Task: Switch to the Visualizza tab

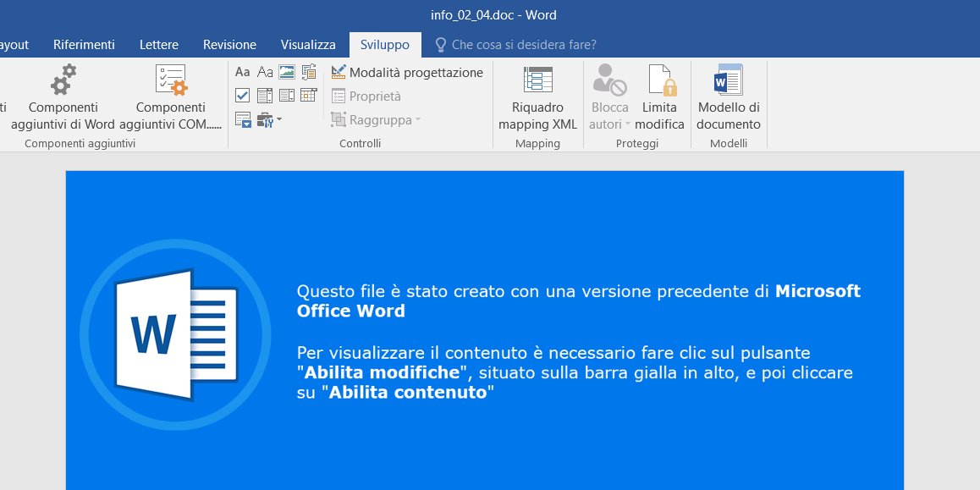Action: (x=307, y=45)
